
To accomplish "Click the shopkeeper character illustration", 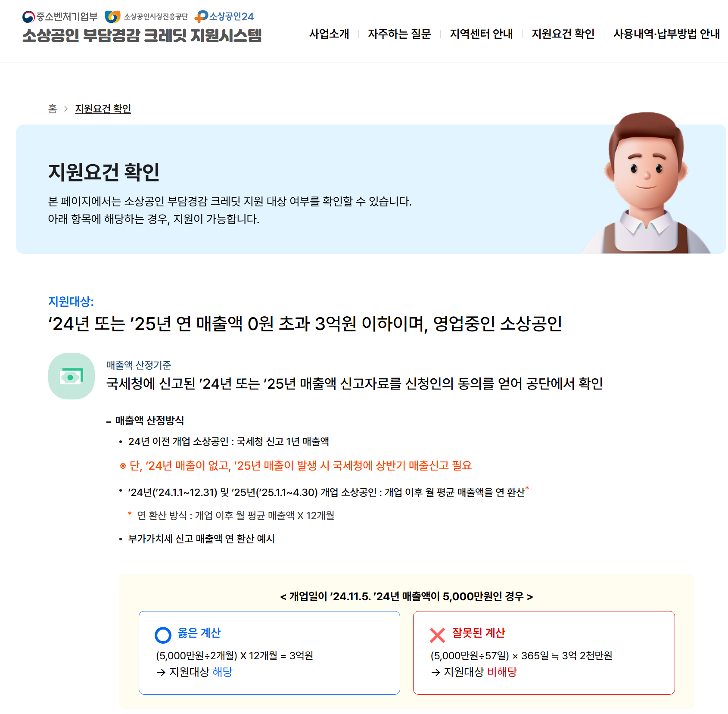I will click(646, 183).
